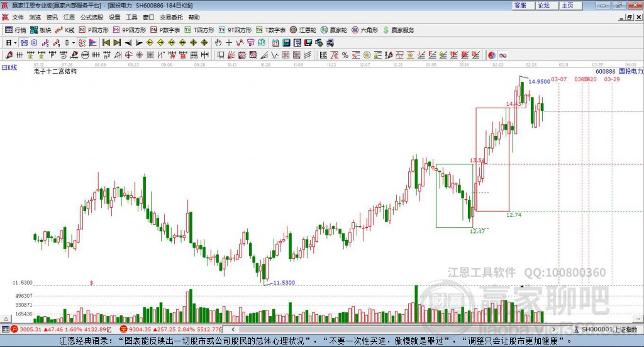Open 赢家服务 service page
The height and width of the screenshot is (347, 644).
pyautogui.click(x=398, y=30)
